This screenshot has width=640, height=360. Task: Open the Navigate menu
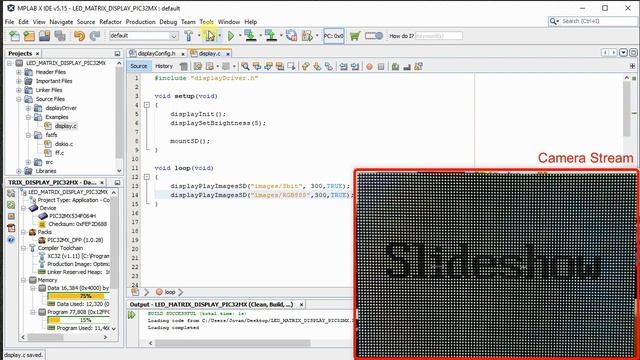coord(61,22)
